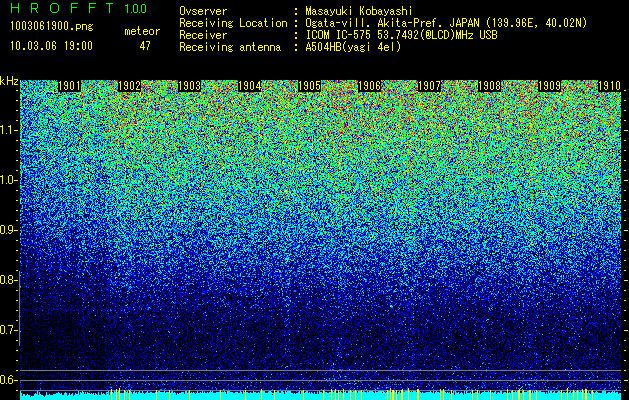Click the 0.8 frequency axis label
The width and height of the screenshot is (629, 400).
pyautogui.click(x=8, y=280)
